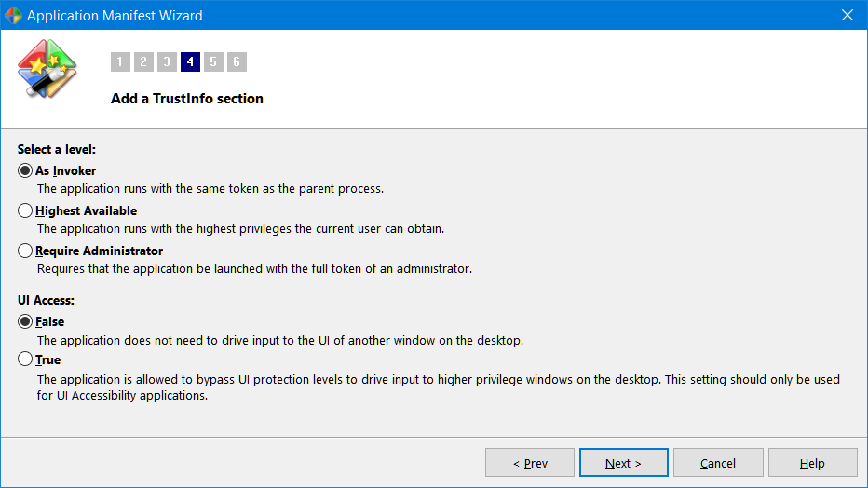Click the step 6 indicator box
This screenshot has width=868, height=488.
[x=237, y=62]
